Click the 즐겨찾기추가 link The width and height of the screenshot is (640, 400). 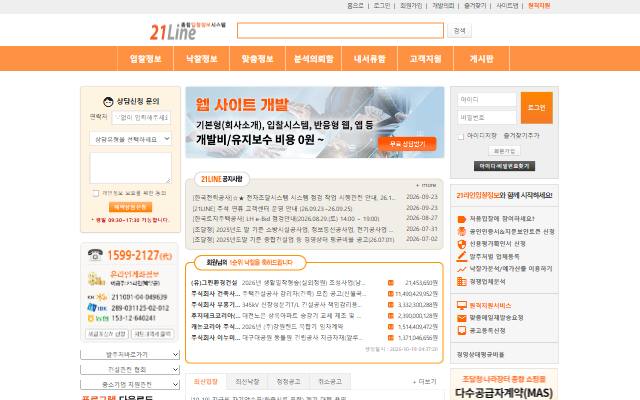pos(521,136)
